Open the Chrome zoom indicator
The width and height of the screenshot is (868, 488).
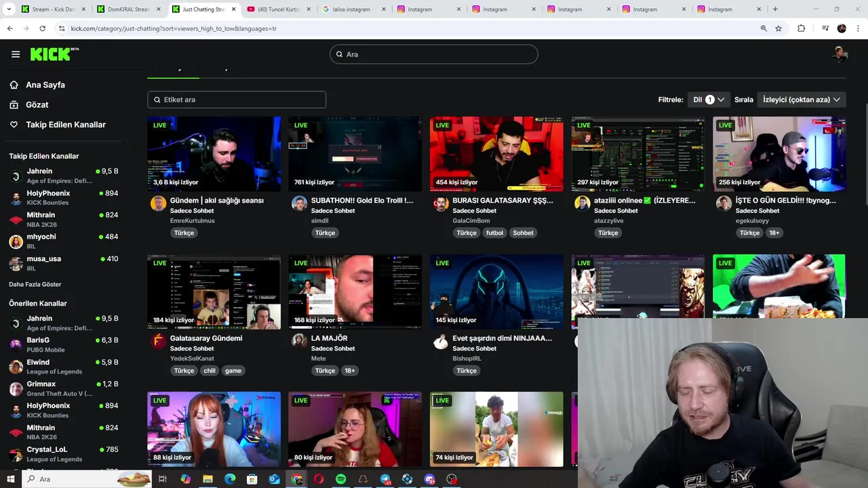pyautogui.click(x=764, y=28)
